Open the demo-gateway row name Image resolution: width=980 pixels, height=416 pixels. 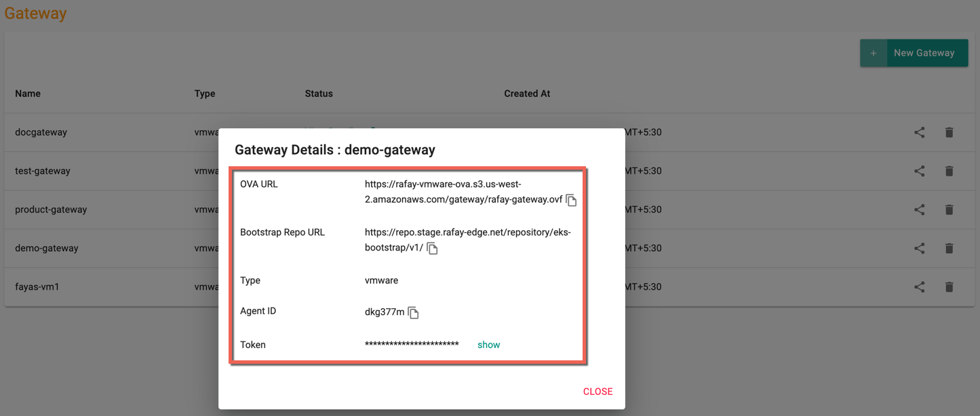point(47,248)
